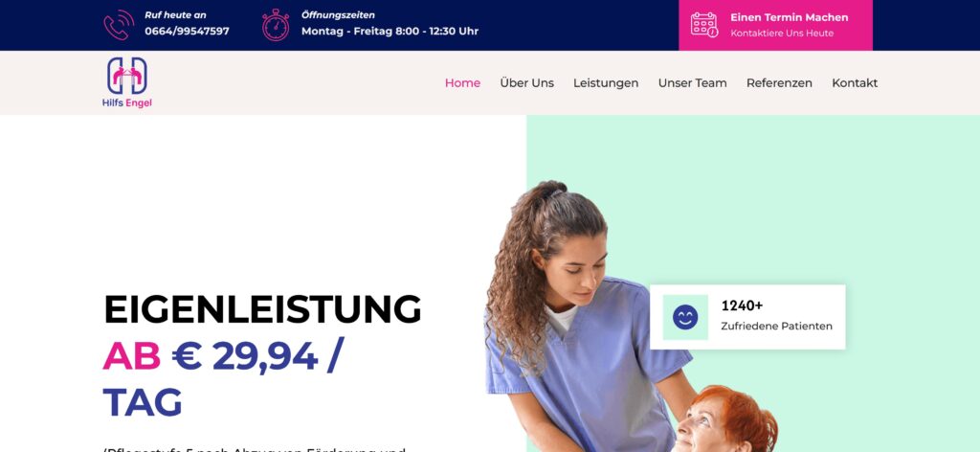Click the smiley face icon in the patients card
The height and width of the screenshot is (452, 980).
pyautogui.click(x=685, y=317)
